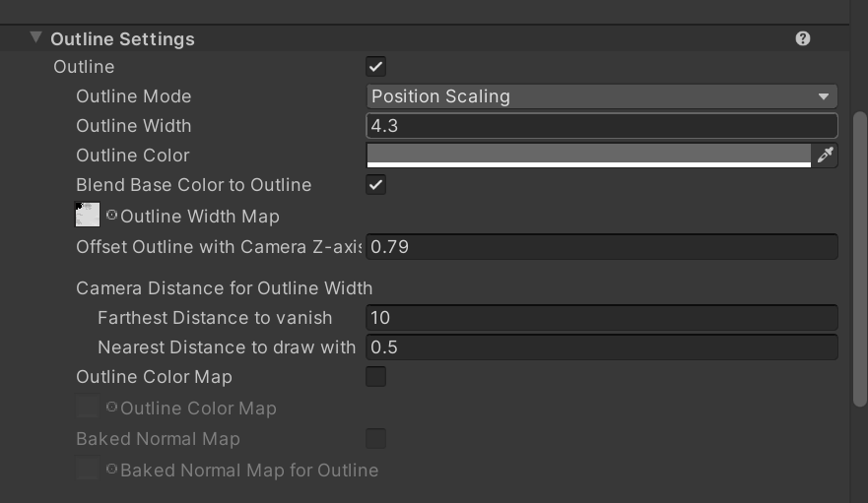
Task: Click the empty Outline Color Map texture slot
Action: tap(88, 407)
